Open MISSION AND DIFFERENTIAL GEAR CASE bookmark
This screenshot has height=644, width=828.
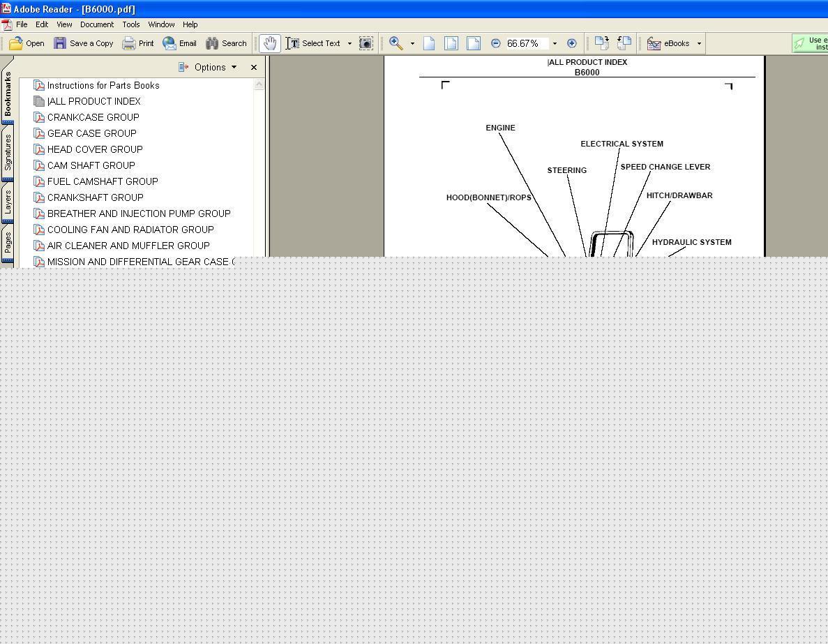141,262
